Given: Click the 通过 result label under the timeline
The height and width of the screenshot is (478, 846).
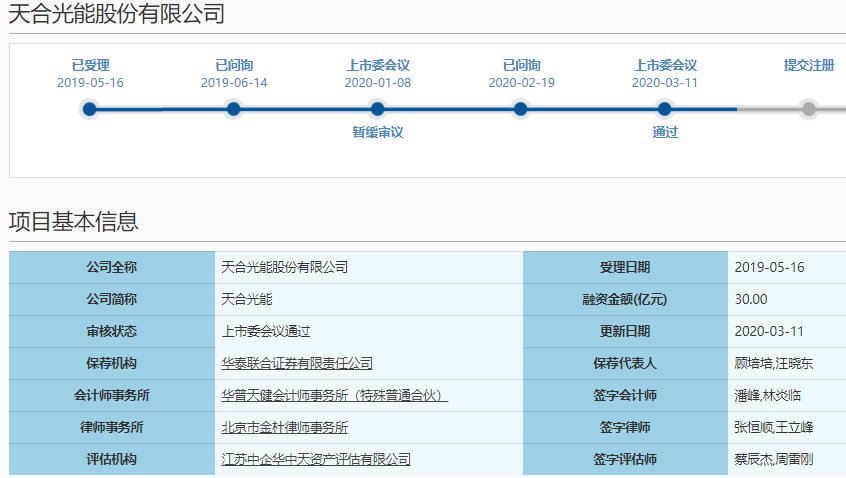Looking at the screenshot, I should point(665,132).
